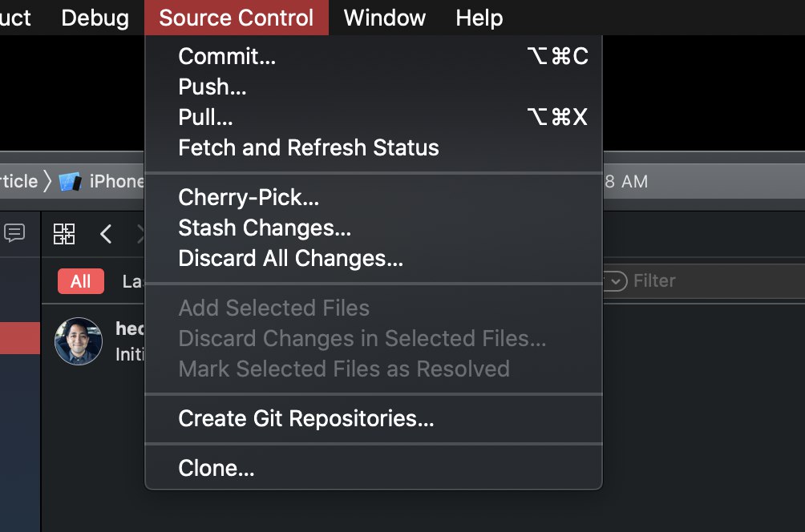Click the iPhone simulator device icon
805x532 pixels.
(x=71, y=181)
